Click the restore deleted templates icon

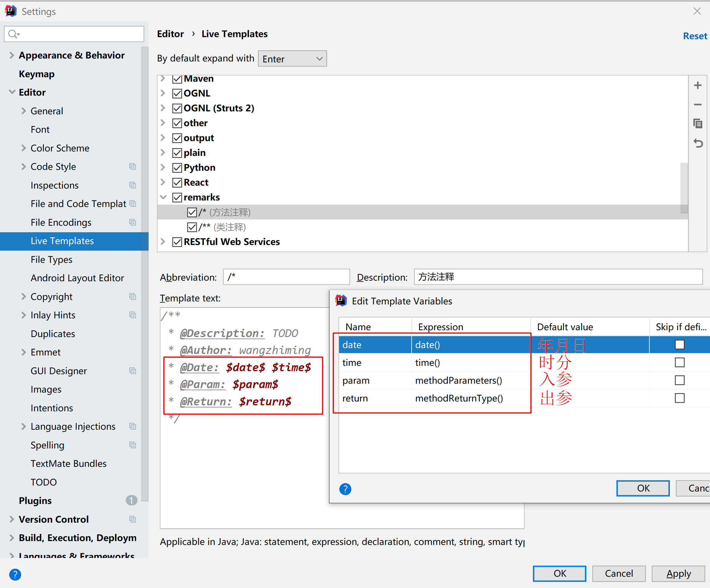pyautogui.click(x=698, y=143)
